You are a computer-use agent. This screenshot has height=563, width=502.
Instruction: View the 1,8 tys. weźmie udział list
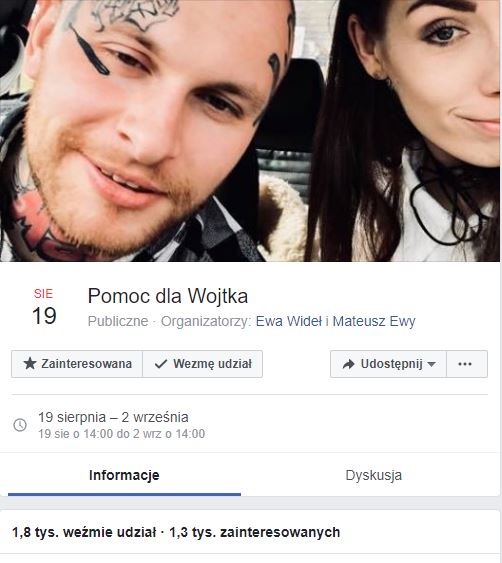coord(84,532)
